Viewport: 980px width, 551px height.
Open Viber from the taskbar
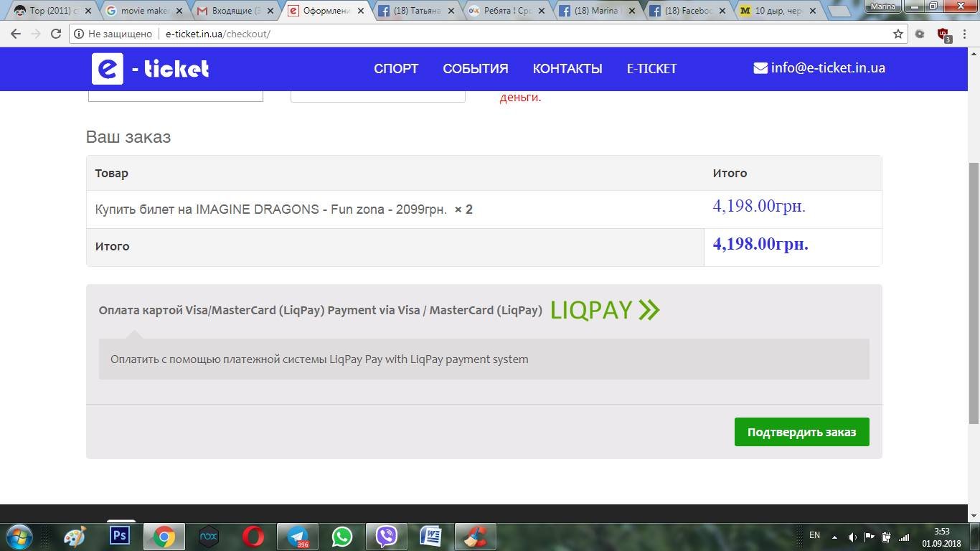(x=387, y=536)
